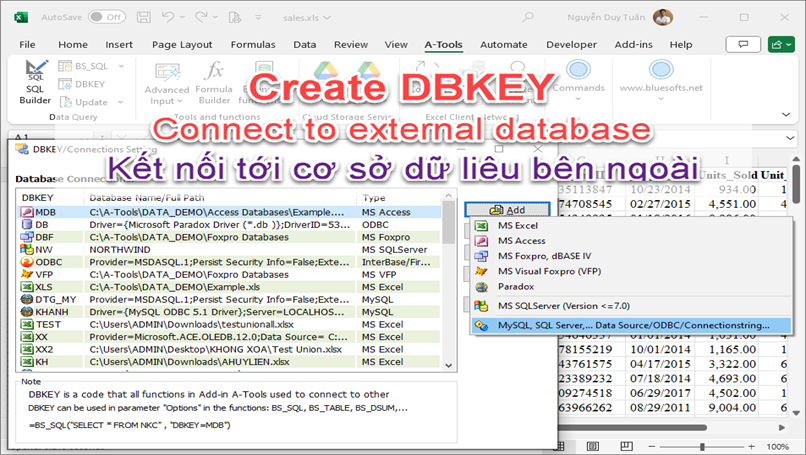
Task: Choose MS Visual Foxpro (VFP) option
Action: [x=630, y=271]
